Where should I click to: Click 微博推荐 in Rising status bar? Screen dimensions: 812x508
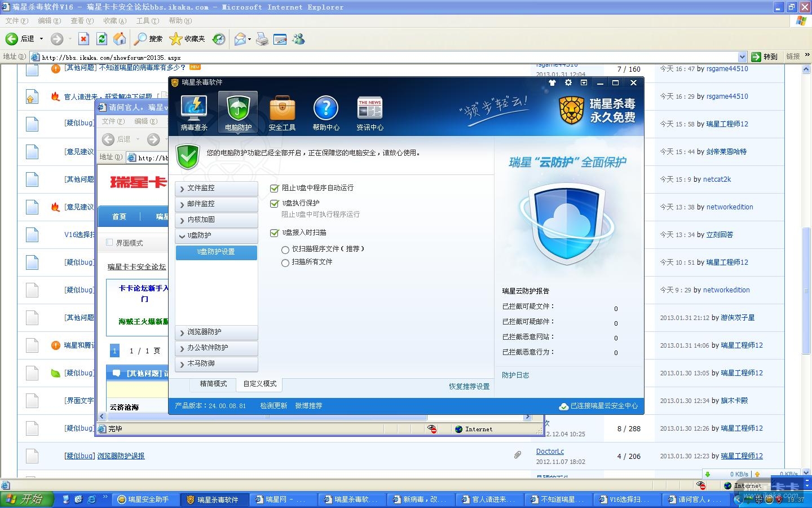308,406
